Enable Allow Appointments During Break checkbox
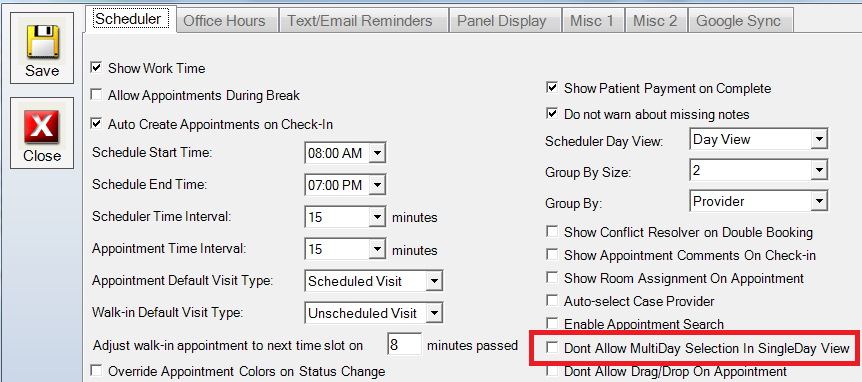Screen dimensions: 862x382 point(97,95)
